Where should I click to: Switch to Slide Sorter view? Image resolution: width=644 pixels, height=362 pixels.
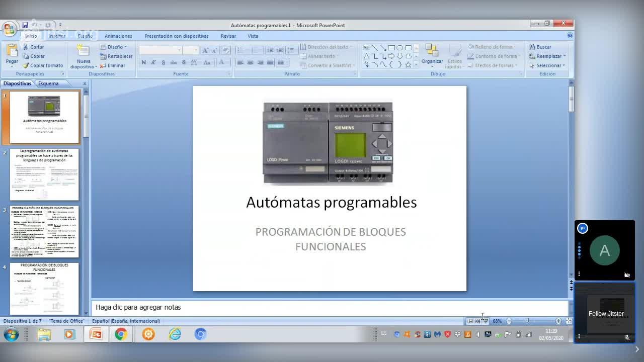coord(477,321)
